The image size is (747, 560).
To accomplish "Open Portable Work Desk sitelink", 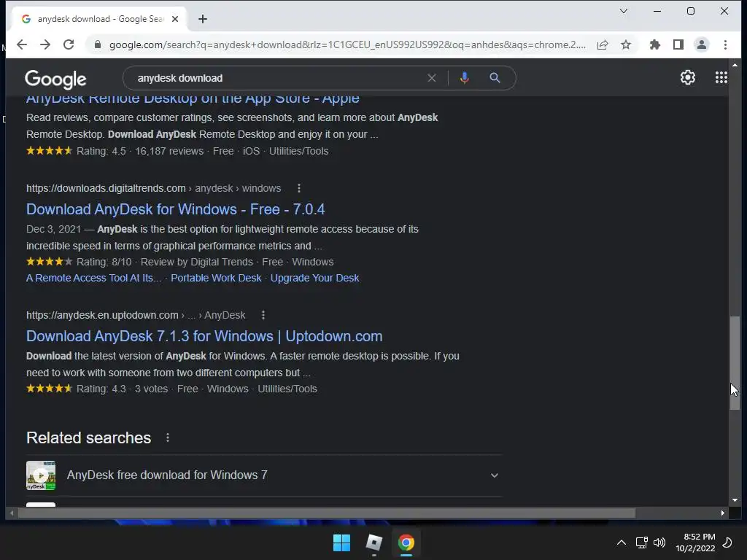I will tap(216, 278).
